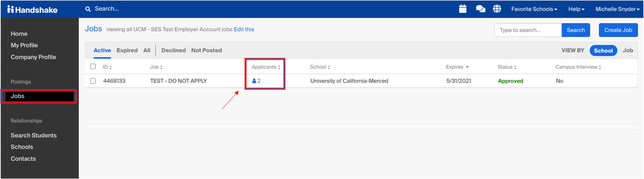Click the magnifier search icon
The height and width of the screenshot is (179, 644).
(88, 9)
